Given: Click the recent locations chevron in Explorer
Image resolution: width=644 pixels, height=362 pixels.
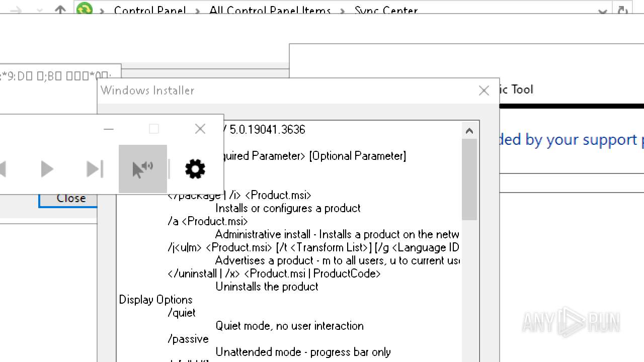Looking at the screenshot, I should (40, 10).
